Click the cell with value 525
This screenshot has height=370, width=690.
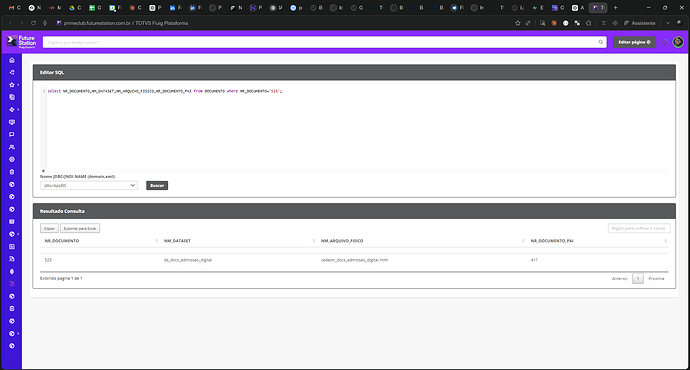point(48,260)
